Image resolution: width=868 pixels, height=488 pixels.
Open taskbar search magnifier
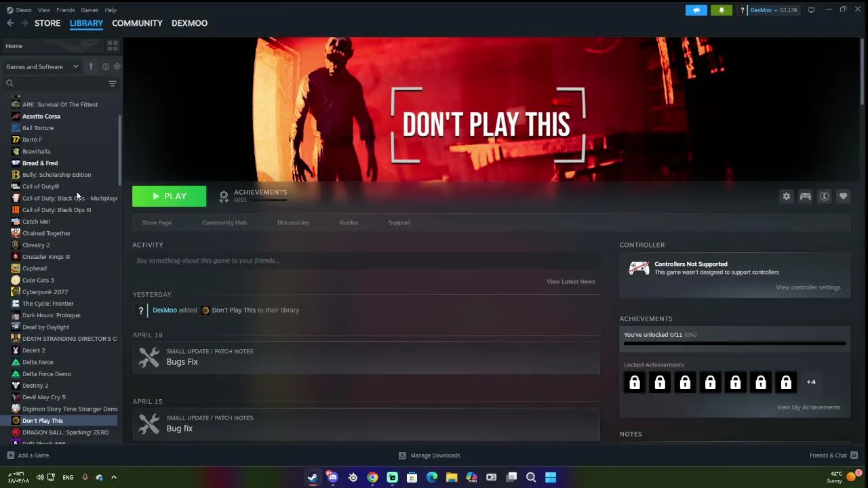pos(531,478)
